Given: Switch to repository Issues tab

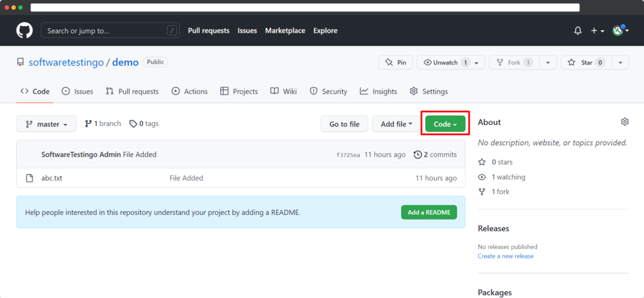Looking at the screenshot, I should pyautogui.click(x=77, y=91).
